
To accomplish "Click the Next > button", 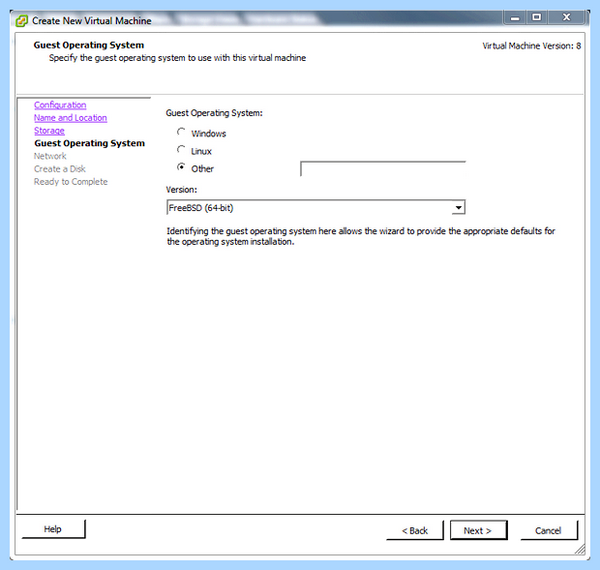I will coord(478,531).
